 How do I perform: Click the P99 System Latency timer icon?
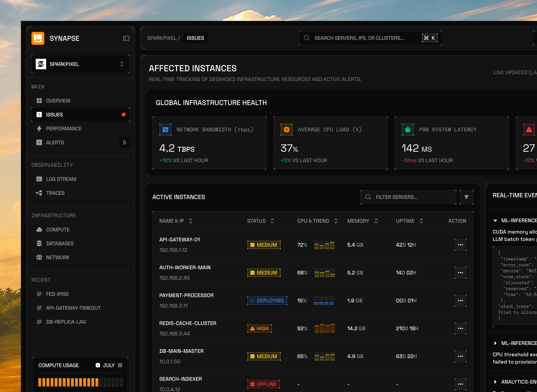[408, 130]
